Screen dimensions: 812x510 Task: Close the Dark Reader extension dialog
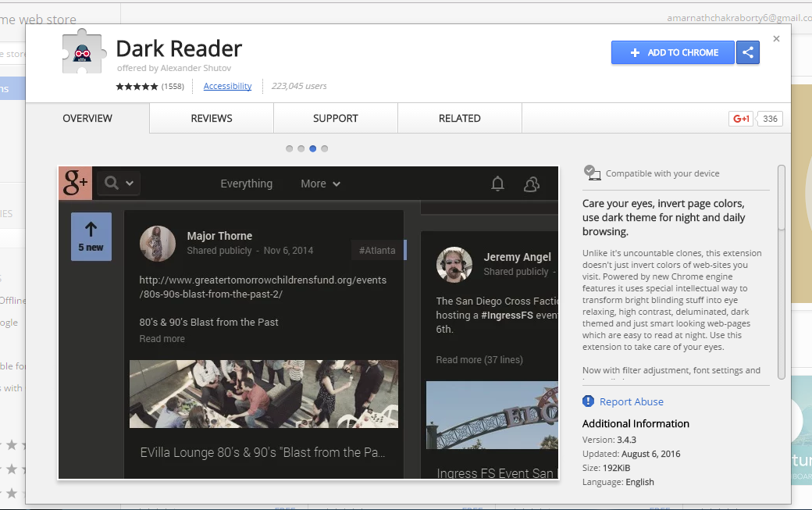[x=776, y=39]
